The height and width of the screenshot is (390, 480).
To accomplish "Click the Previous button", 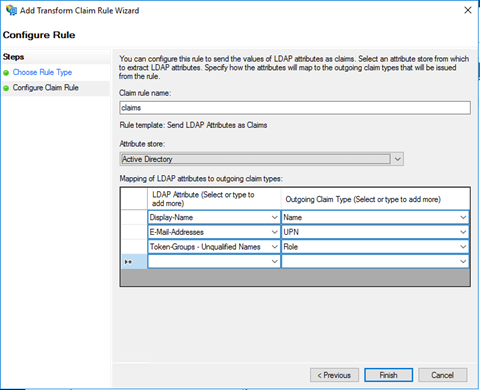I will pyautogui.click(x=334, y=375).
